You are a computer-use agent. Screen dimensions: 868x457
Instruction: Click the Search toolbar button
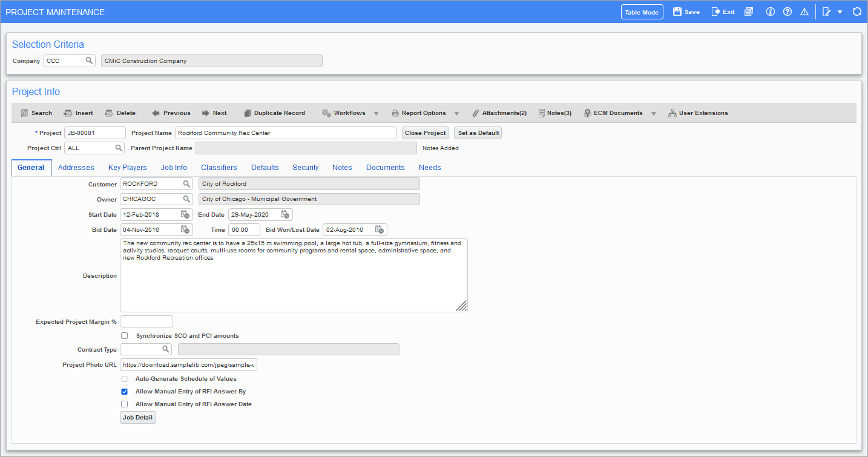(x=36, y=113)
